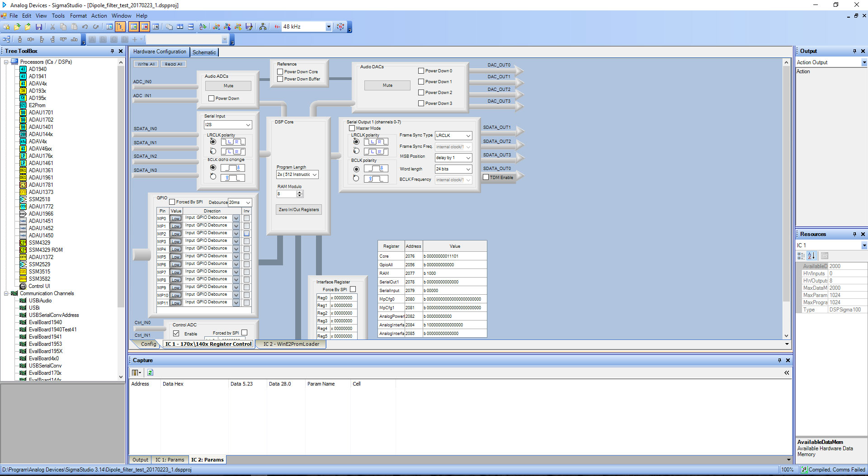The width and height of the screenshot is (868, 476).
Task: Switch to the Schematic tab
Action: (x=204, y=52)
